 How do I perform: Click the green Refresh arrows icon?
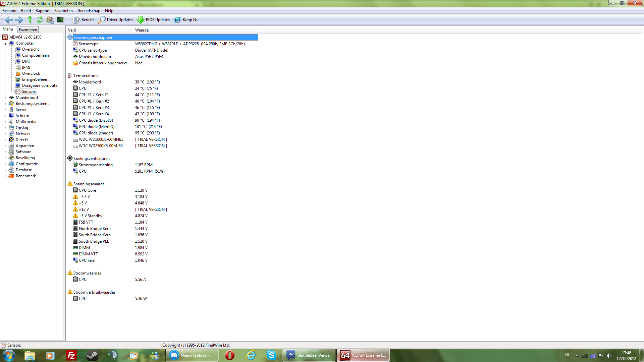click(40, 20)
